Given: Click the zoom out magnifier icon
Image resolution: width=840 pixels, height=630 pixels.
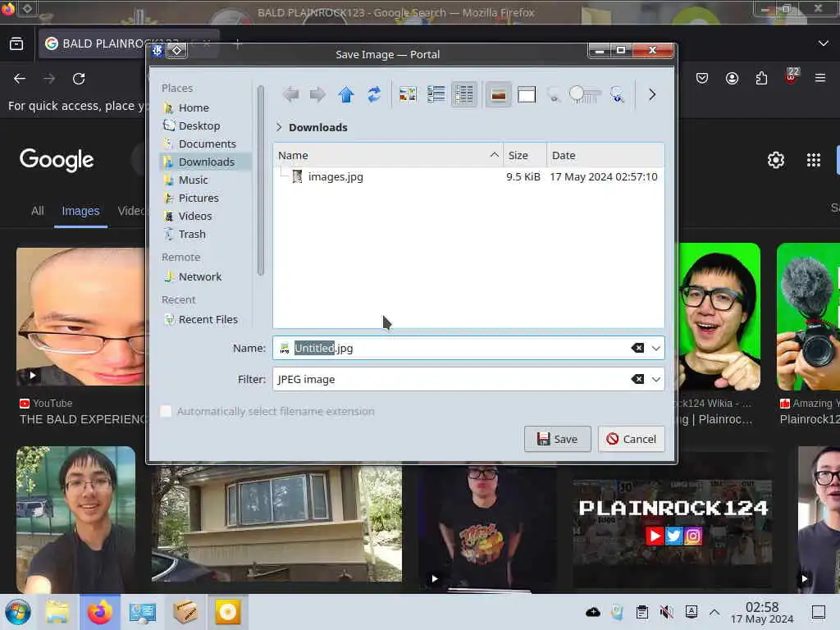Looking at the screenshot, I should click(x=554, y=95).
